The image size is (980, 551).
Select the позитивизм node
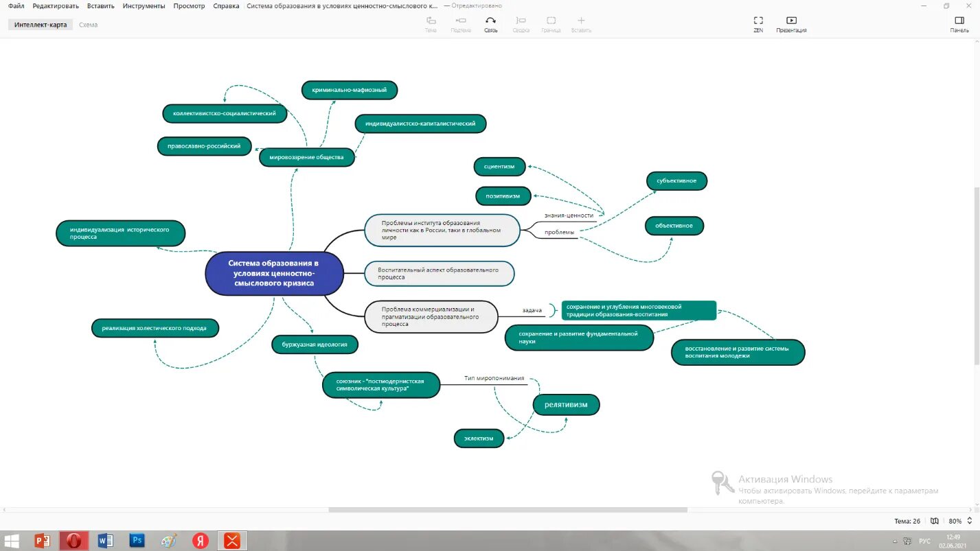tap(503, 196)
